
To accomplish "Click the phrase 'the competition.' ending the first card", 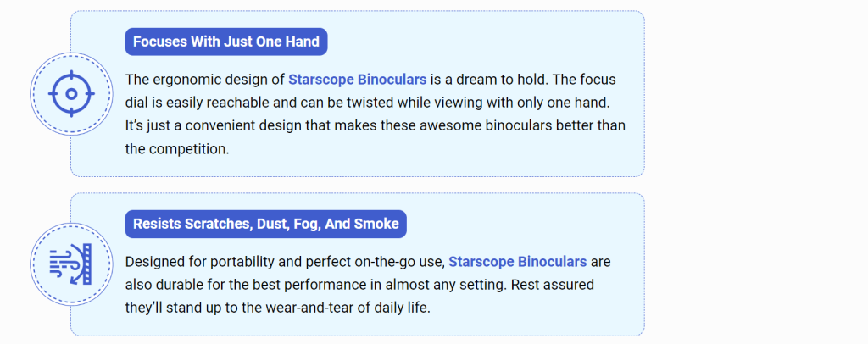I will click(177, 149).
